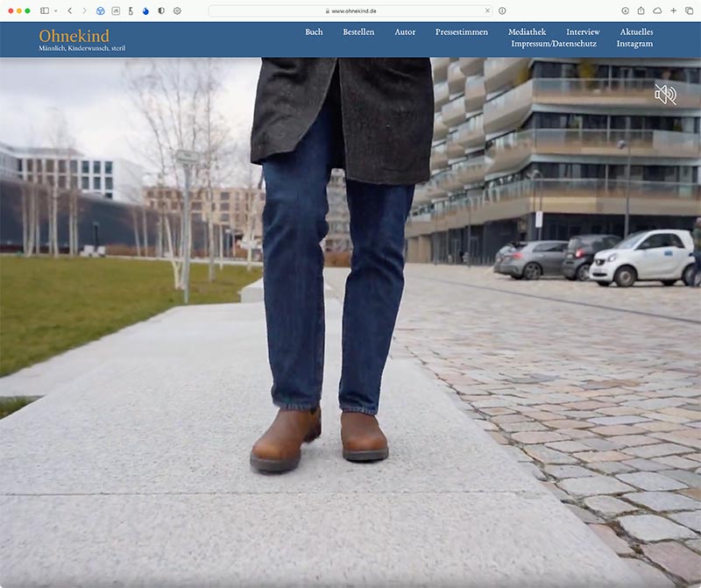The height and width of the screenshot is (588, 701).
Task: Show the tab overview
Action: (x=689, y=11)
